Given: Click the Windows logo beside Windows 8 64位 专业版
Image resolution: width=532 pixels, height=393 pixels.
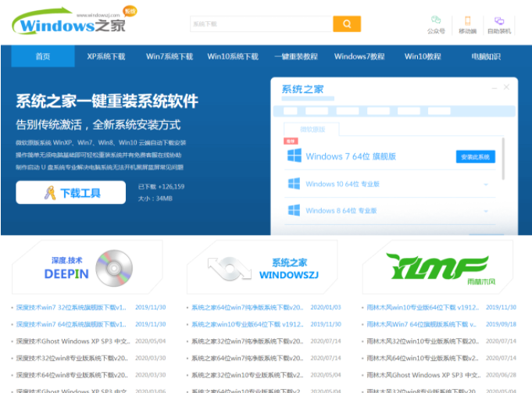Looking at the screenshot, I should (294, 211).
